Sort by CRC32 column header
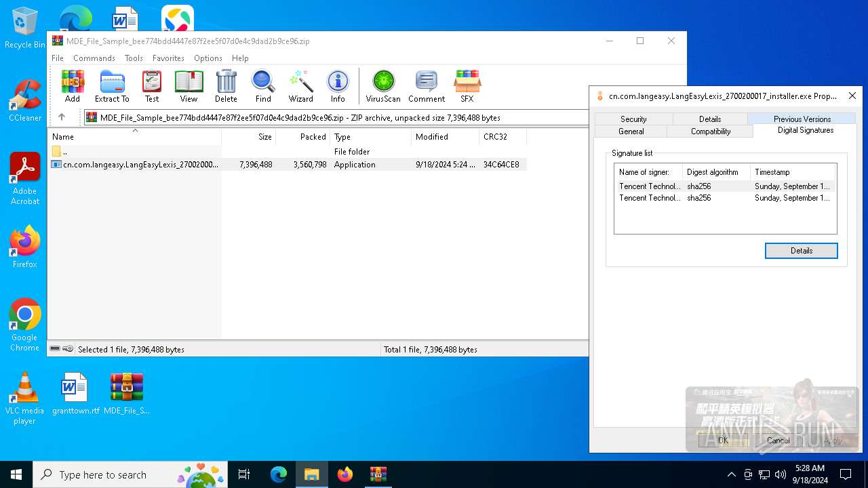Image resolution: width=868 pixels, height=488 pixels. [502, 136]
